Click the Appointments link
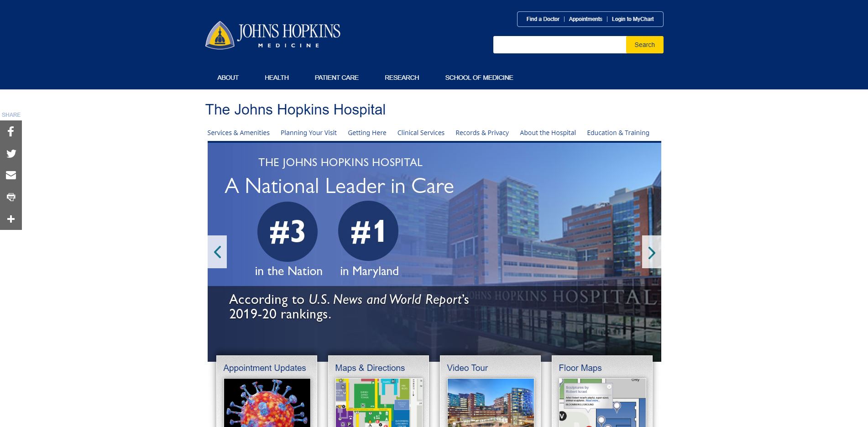The width and height of the screenshot is (868, 427). coord(586,19)
